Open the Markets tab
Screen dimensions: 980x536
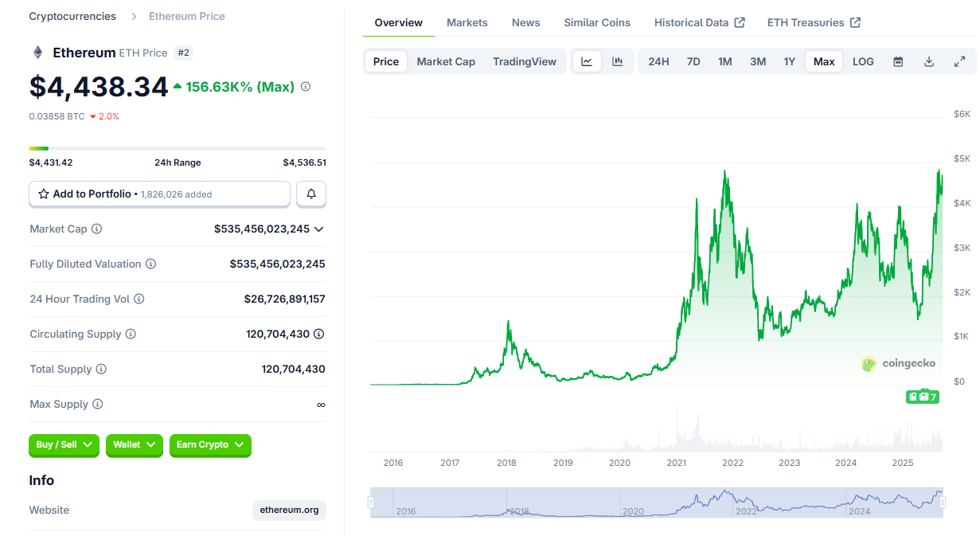(x=467, y=22)
